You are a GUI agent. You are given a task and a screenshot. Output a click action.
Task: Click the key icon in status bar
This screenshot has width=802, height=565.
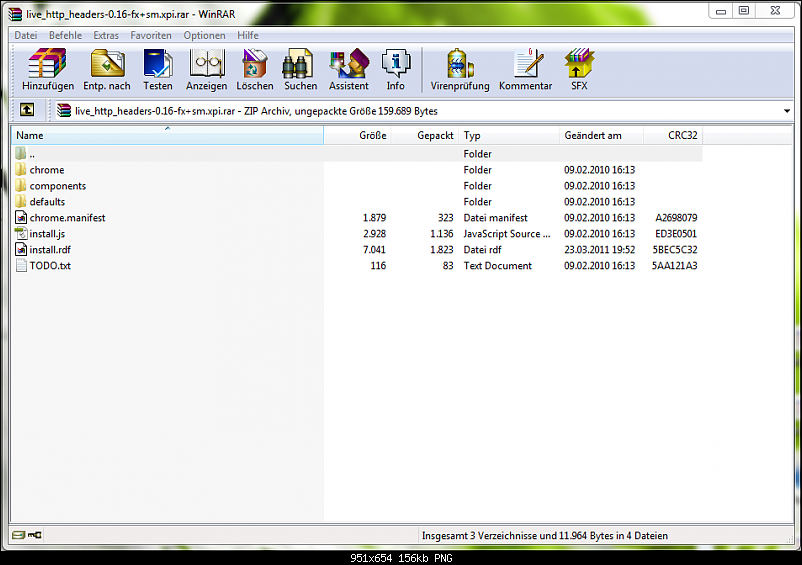click(35, 535)
